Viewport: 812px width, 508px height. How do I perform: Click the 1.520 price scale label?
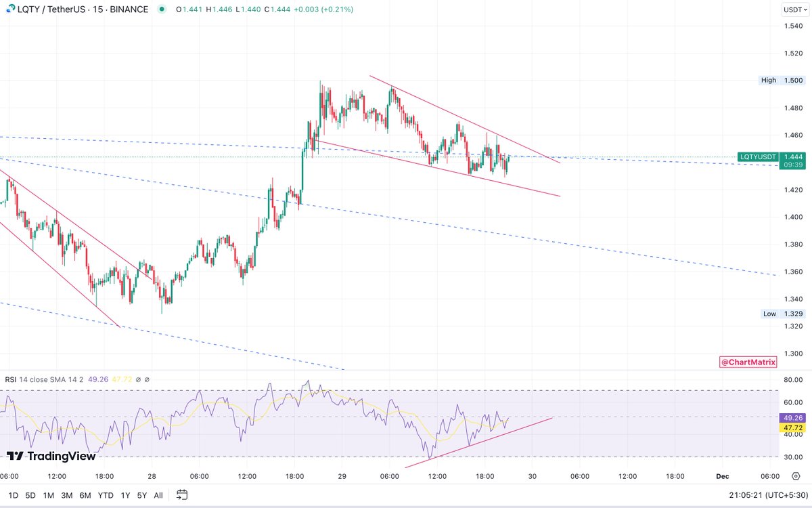[x=793, y=54]
